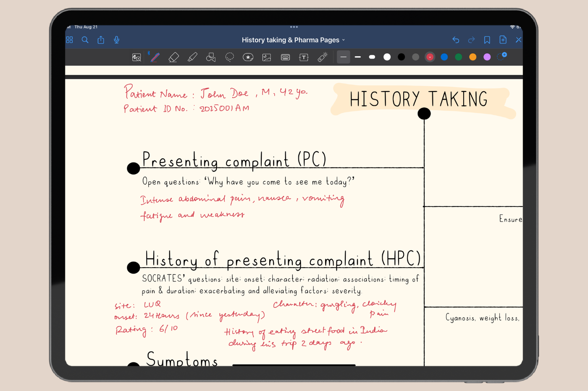588x391 pixels.
Task: Open the selected red color options
Action: tap(430, 57)
